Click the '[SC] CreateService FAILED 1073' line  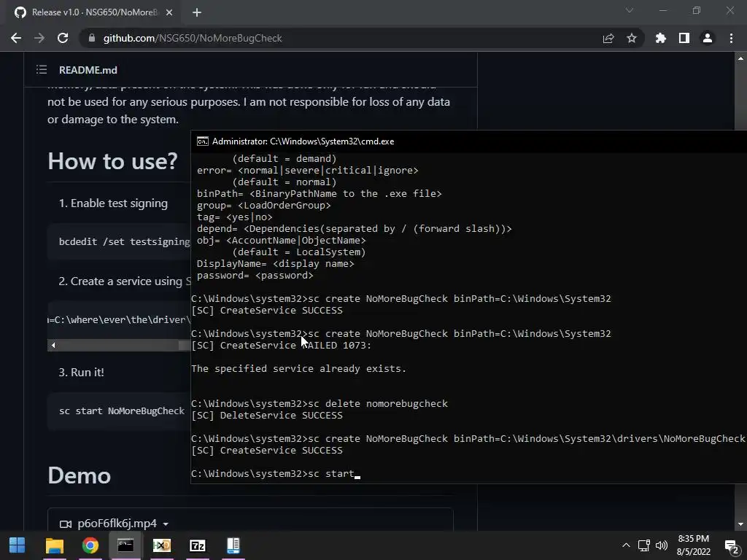point(281,345)
